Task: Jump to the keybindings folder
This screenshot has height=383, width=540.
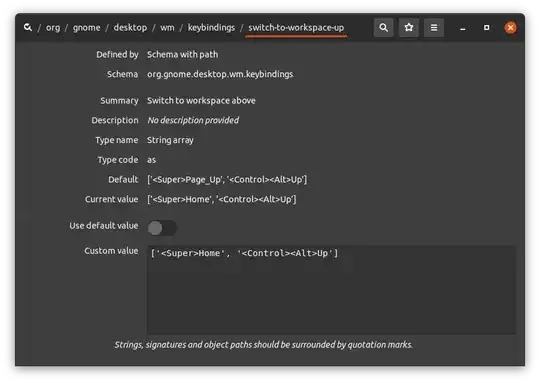Action: click(211, 28)
